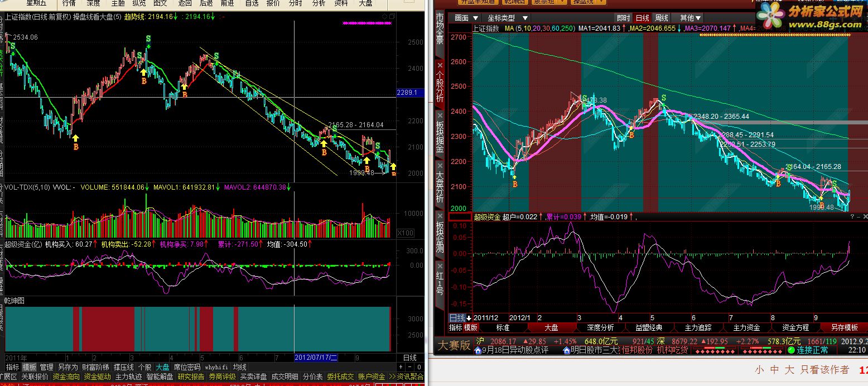The height and width of the screenshot is (386, 868).
Task: Click the question mark help icon on 超级资金 panel
Action: [852, 216]
